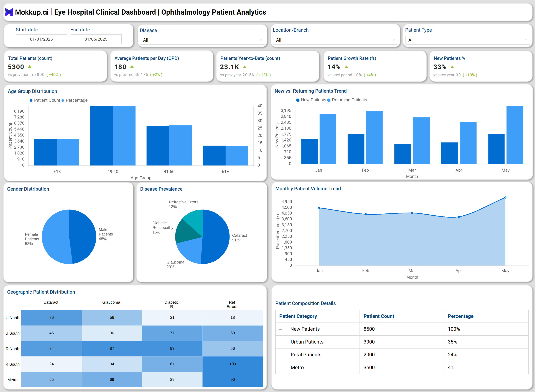Viewport: 535px width, 392px height.
Task: Select the Mar New Patients bar
Action: pos(403,154)
